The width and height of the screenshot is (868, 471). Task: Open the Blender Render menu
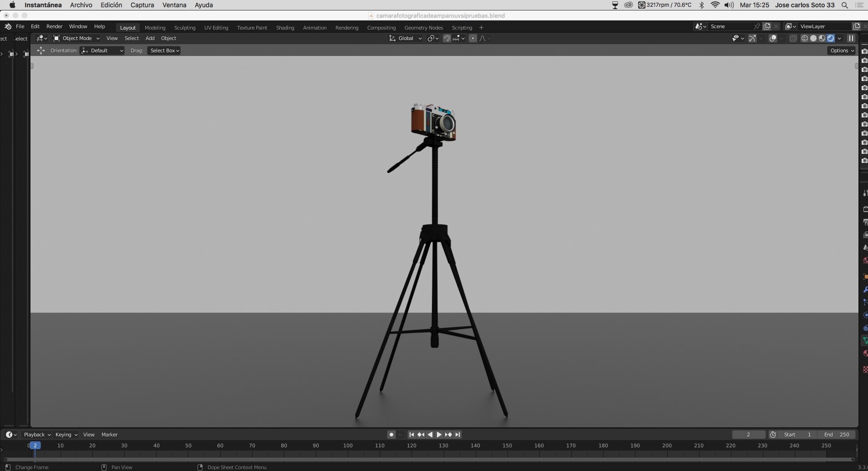point(54,26)
